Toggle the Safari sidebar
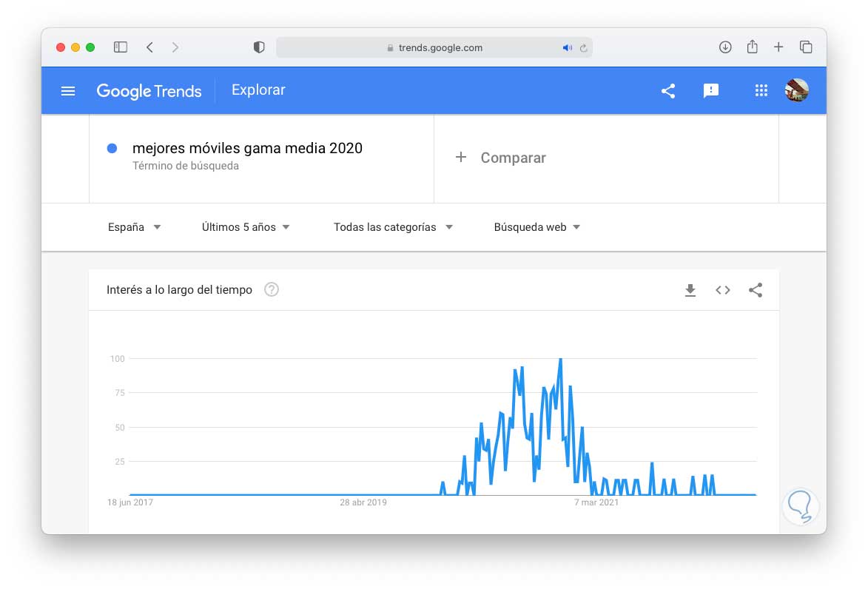Image resolution: width=868 pixels, height=589 pixels. 121,47
